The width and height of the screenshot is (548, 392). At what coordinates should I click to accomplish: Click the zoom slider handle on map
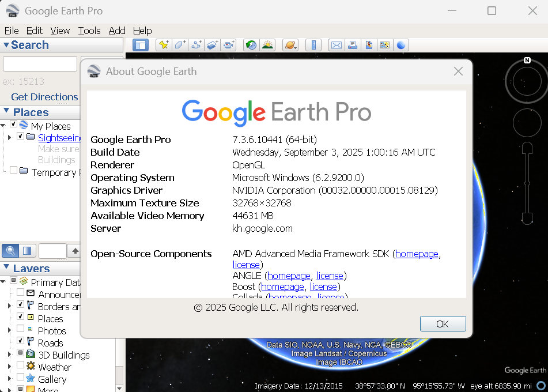pyautogui.click(x=527, y=183)
